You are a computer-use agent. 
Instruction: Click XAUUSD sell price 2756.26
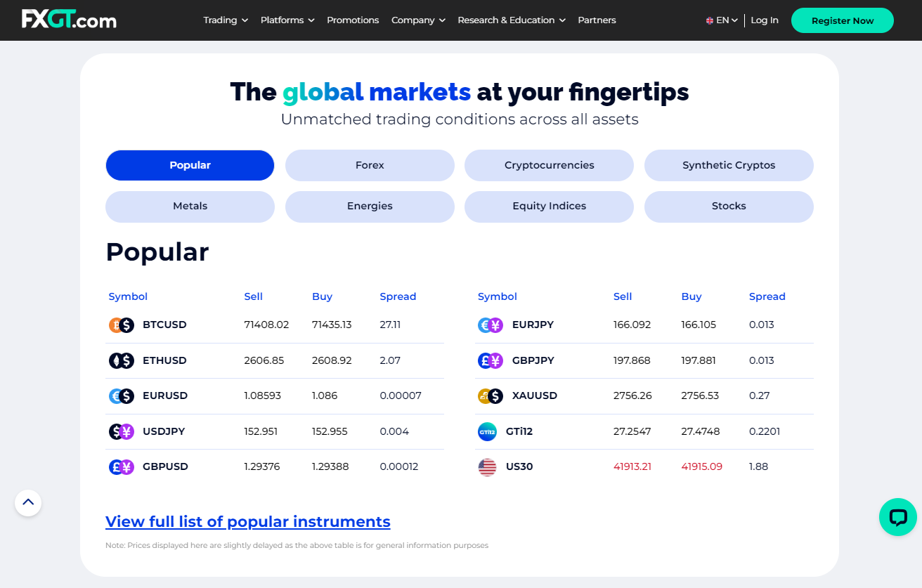[632, 396]
